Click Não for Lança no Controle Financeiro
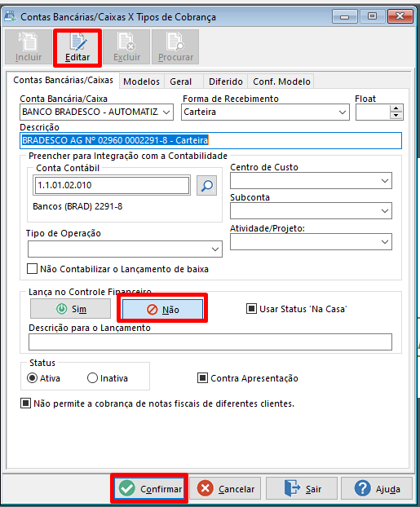Viewport: 420px width, 507px height. 162,310
